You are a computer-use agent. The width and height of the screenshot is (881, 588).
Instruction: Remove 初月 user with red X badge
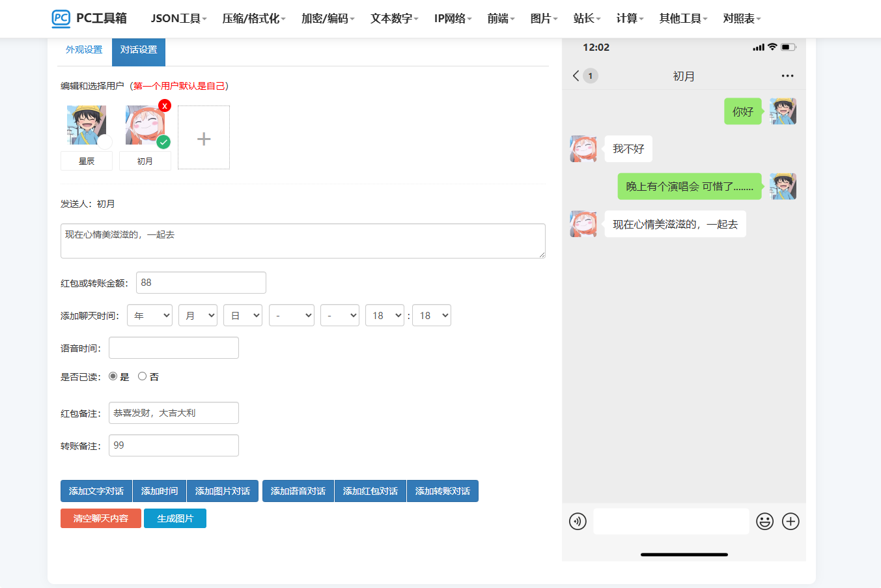165,105
